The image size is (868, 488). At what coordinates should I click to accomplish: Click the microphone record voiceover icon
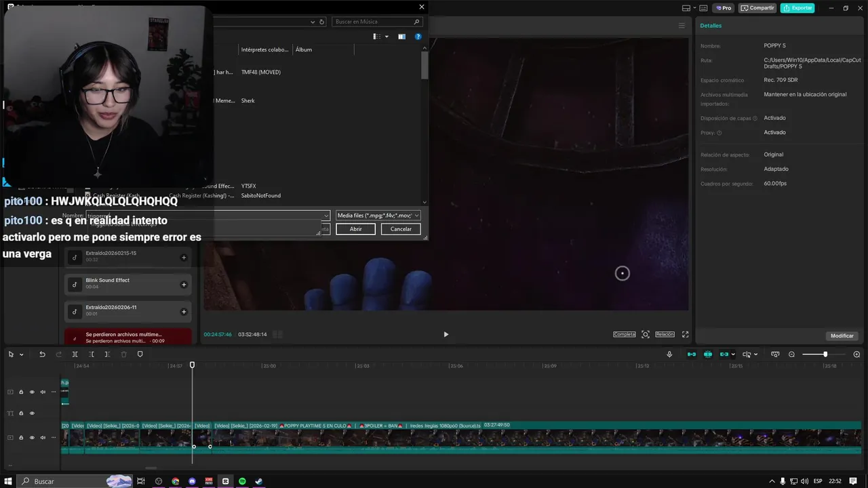(x=669, y=354)
